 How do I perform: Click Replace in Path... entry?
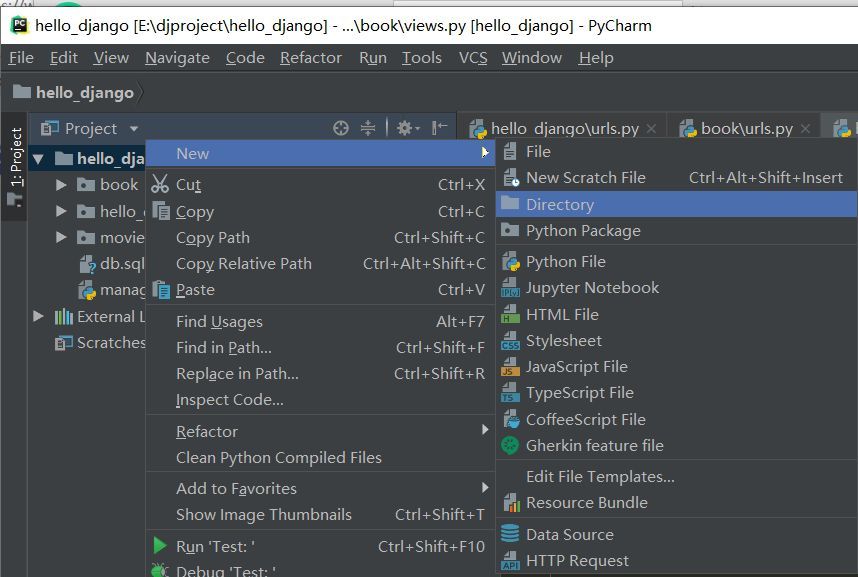(320, 373)
